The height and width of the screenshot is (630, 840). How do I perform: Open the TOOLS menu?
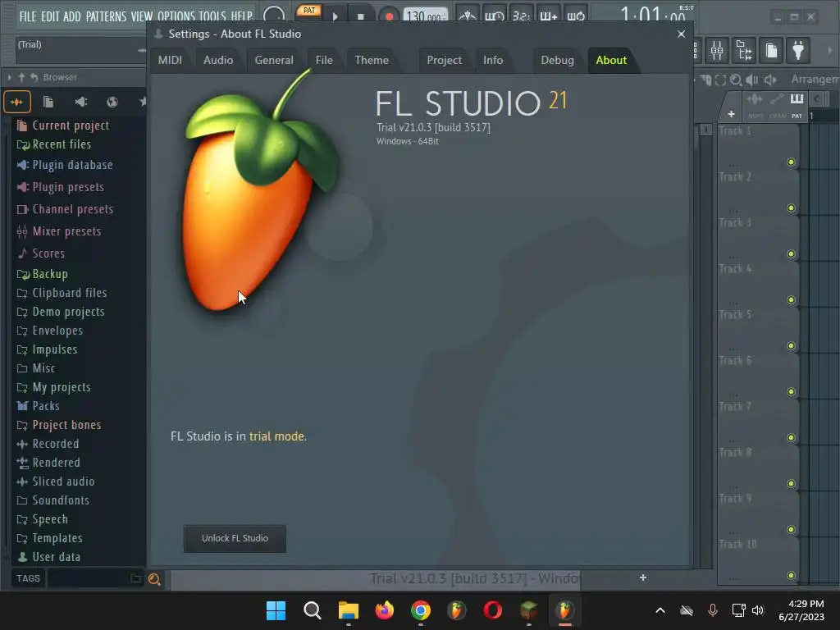pos(212,16)
